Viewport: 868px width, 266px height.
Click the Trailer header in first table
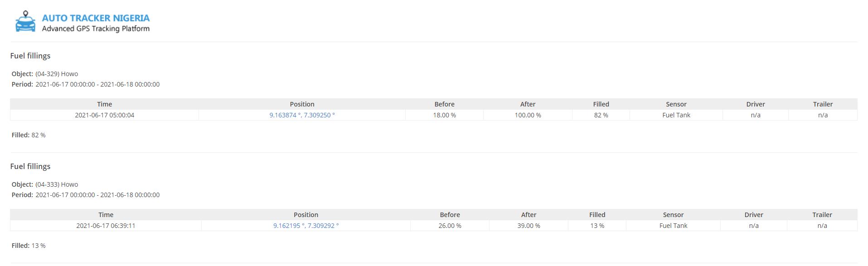click(823, 104)
